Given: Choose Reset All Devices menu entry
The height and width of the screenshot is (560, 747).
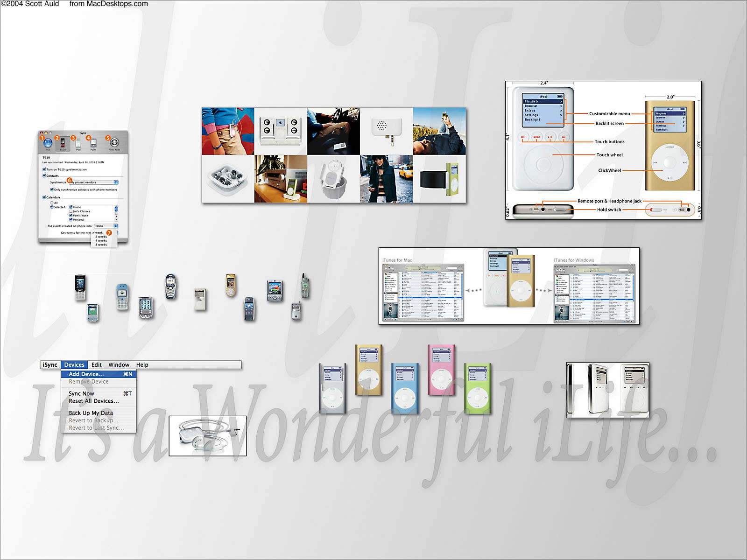Looking at the screenshot, I should [x=99, y=401].
